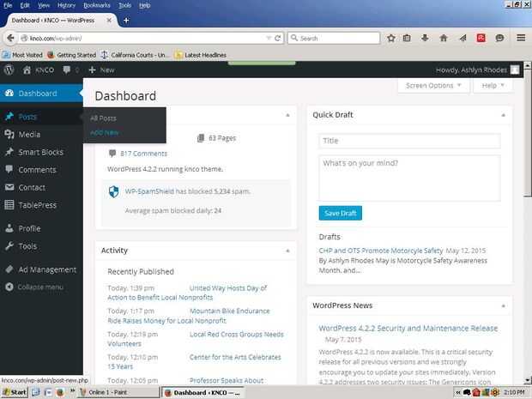Image resolution: width=532 pixels, height=399 pixels.
Task: Click the browser Search box
Action: [334, 38]
